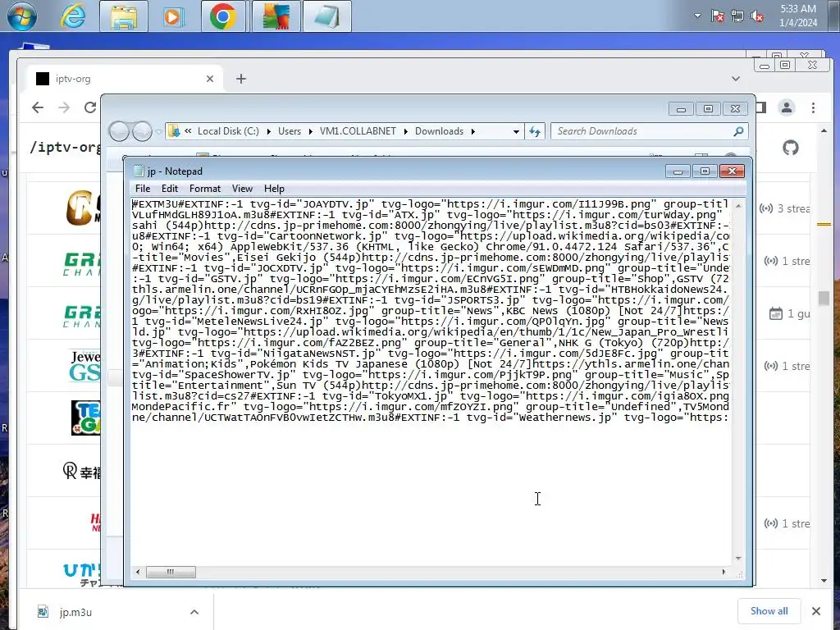Viewport: 840px width, 630px height.
Task: Click Local Disk (C:) in address bar
Action: pos(228,131)
